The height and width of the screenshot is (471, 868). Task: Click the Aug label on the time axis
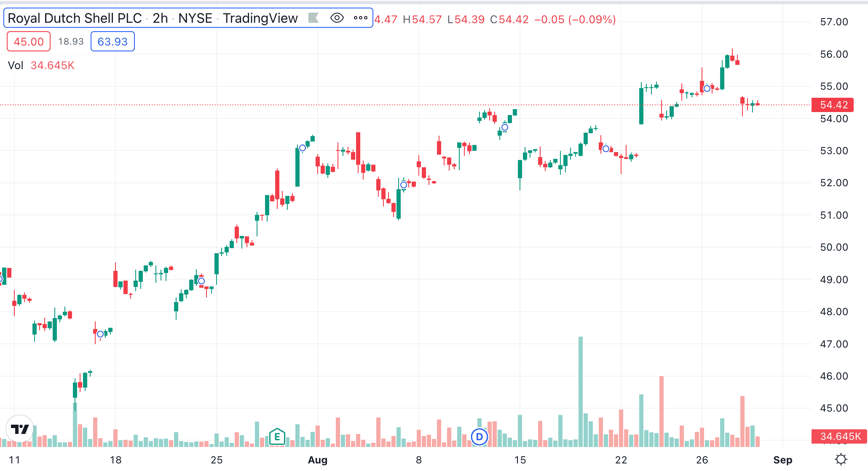[318, 460]
